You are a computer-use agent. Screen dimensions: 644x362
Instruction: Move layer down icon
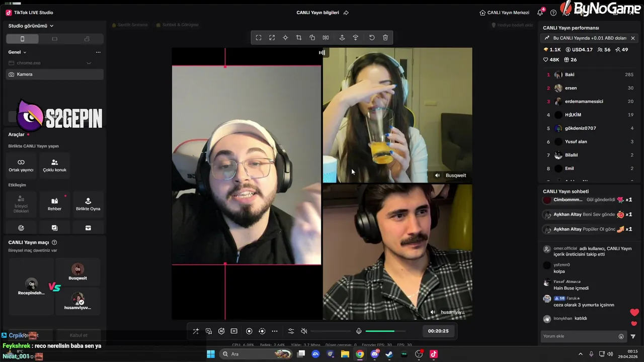pyautogui.click(x=356, y=38)
